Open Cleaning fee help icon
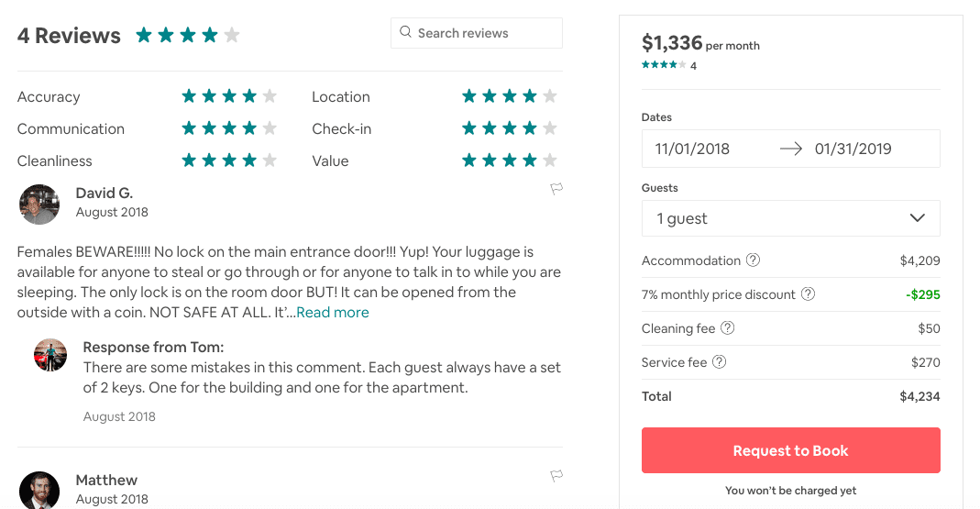 pyautogui.click(x=728, y=327)
